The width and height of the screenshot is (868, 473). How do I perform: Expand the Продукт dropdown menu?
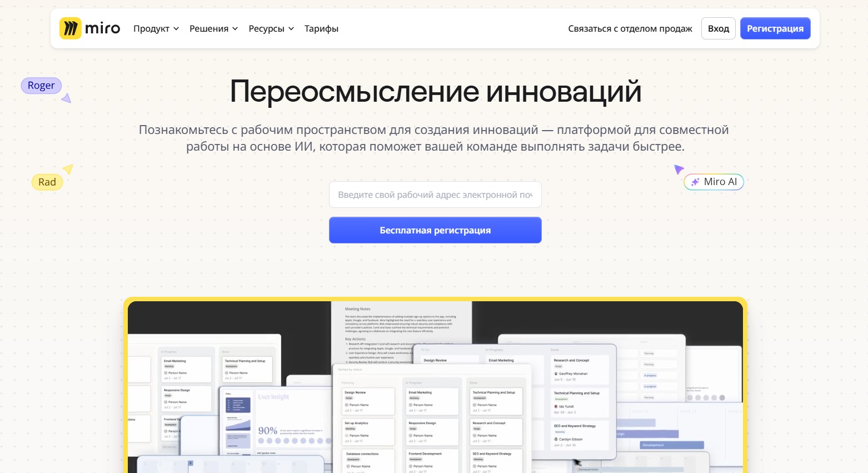point(156,29)
